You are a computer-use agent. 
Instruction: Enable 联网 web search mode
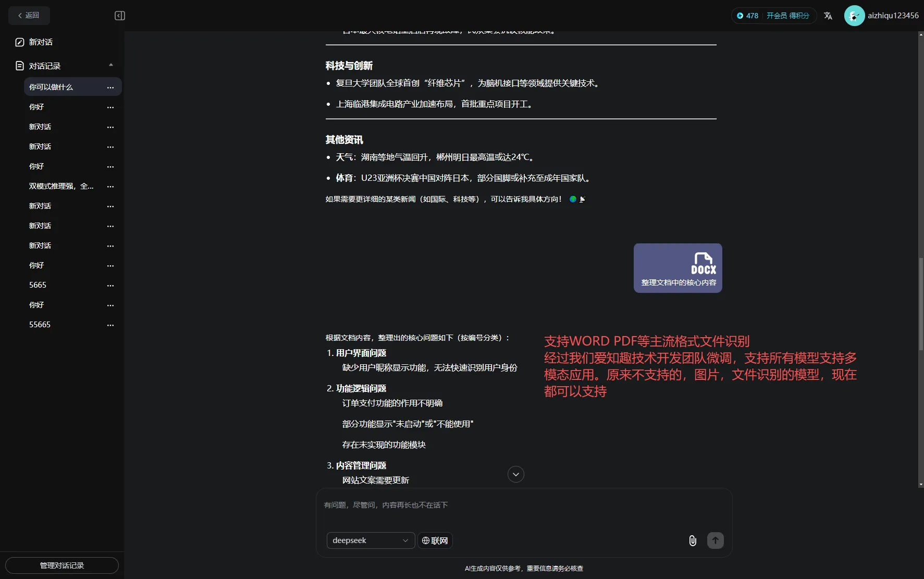(435, 540)
